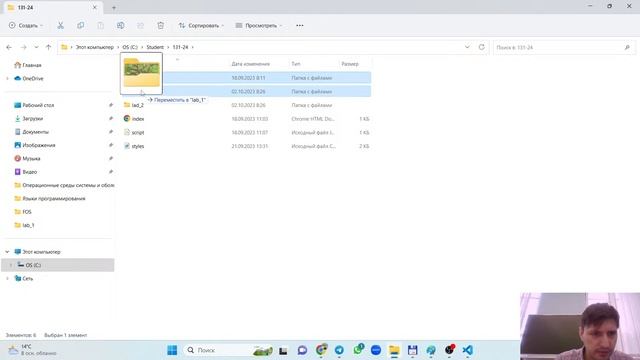Click the Rename icon in toolbar
This screenshot has height=360, width=640.
pyautogui.click(x=120, y=25)
